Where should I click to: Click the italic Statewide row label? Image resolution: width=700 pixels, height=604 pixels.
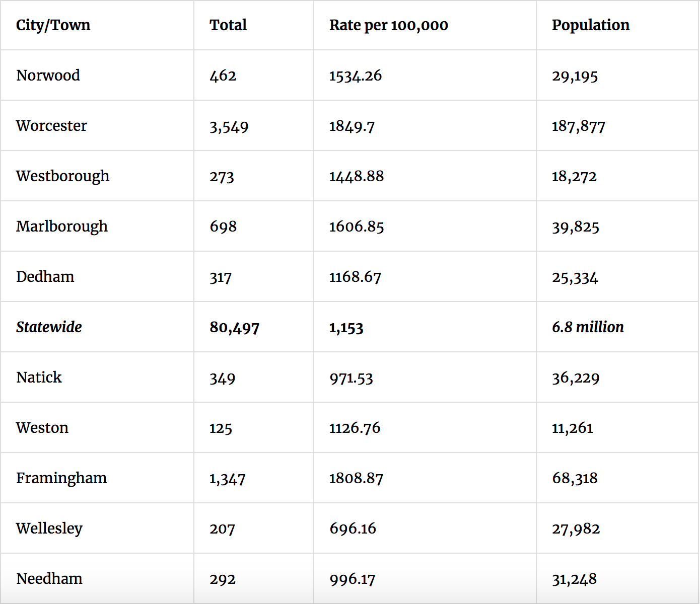pyautogui.click(x=49, y=327)
